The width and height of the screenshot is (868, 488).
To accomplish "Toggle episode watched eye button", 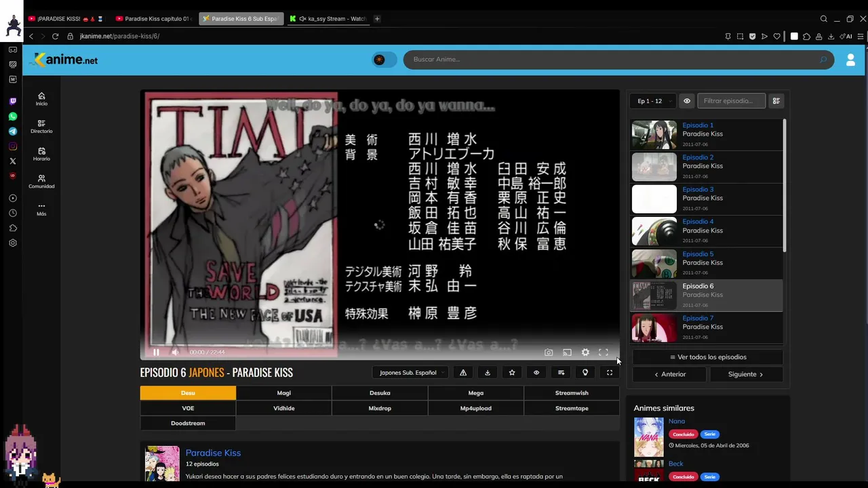I will pos(536,372).
